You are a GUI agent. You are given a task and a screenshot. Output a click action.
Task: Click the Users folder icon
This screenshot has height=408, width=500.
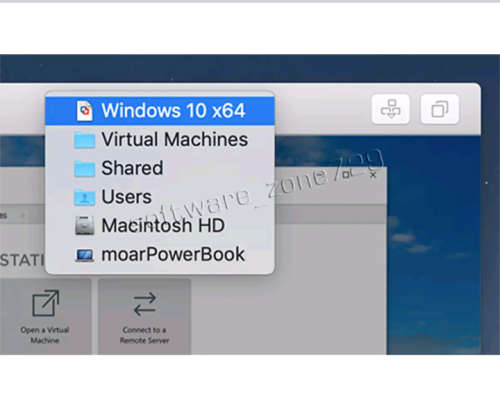click(85, 197)
